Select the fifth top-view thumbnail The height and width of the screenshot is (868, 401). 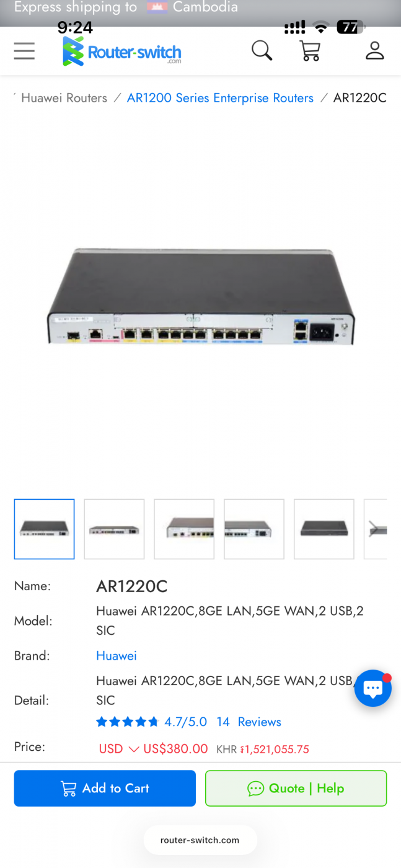coord(324,529)
